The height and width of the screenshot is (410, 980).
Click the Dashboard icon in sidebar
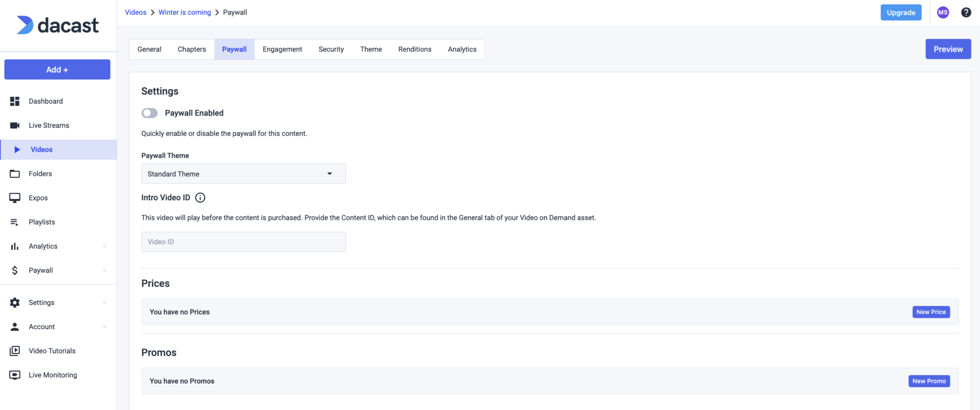(x=15, y=101)
